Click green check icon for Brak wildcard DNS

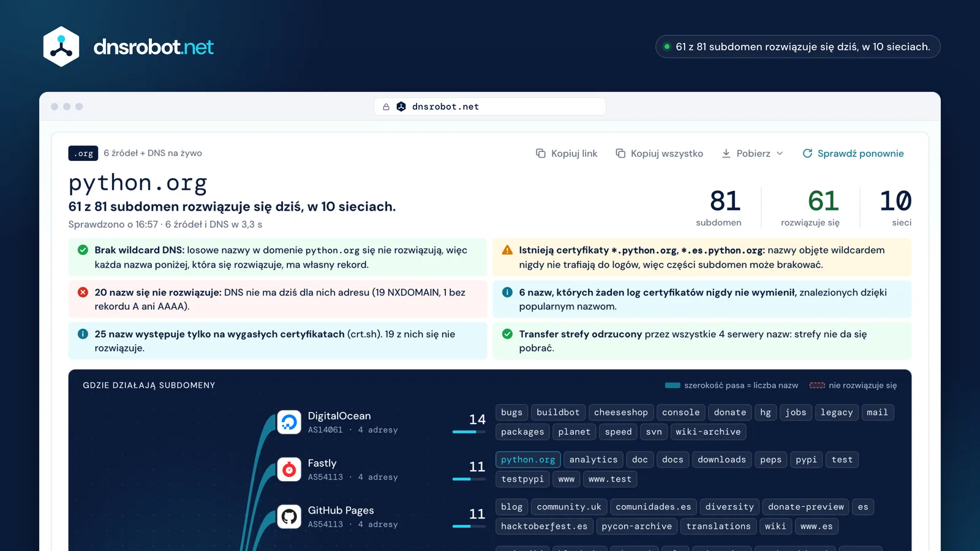pyautogui.click(x=83, y=250)
